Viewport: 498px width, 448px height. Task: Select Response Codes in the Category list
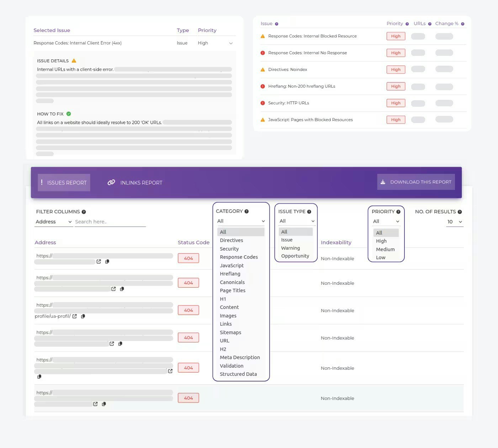click(x=239, y=257)
